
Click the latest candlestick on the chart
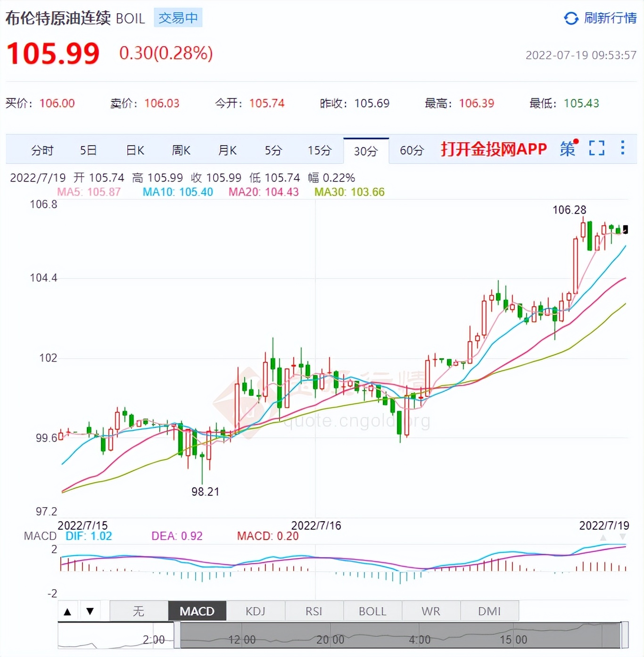[x=626, y=230]
